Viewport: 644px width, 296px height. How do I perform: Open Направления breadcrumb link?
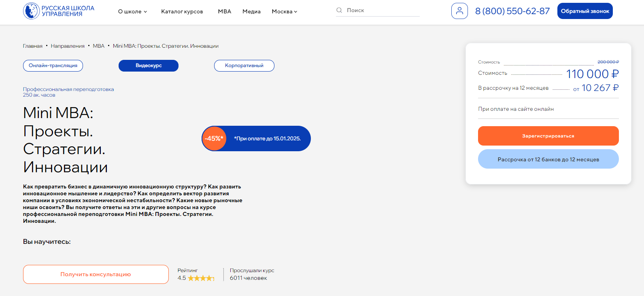(x=68, y=46)
